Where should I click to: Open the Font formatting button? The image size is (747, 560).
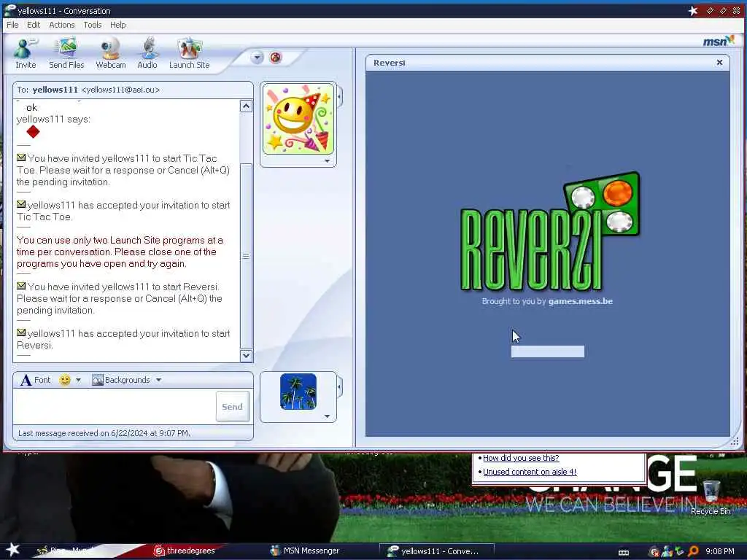coord(35,380)
